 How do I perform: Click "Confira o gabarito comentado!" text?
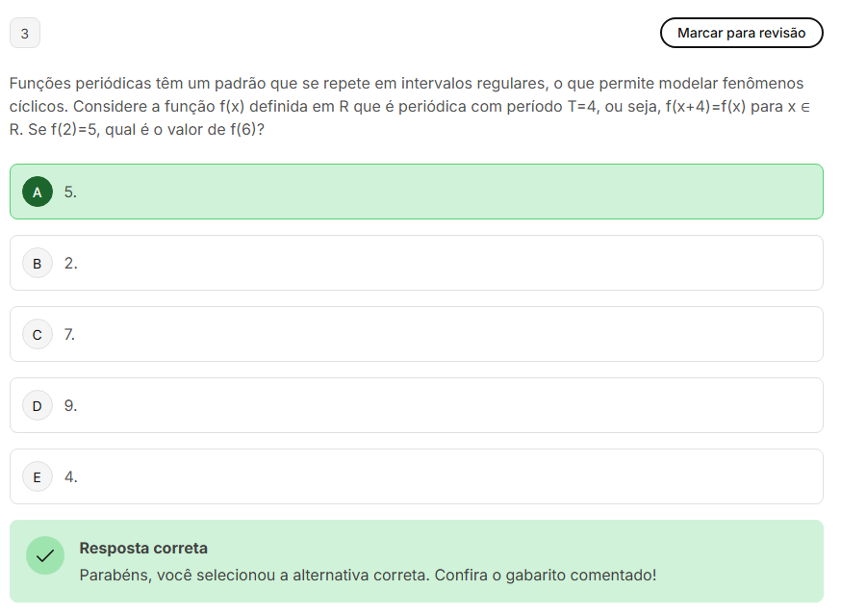546,576
